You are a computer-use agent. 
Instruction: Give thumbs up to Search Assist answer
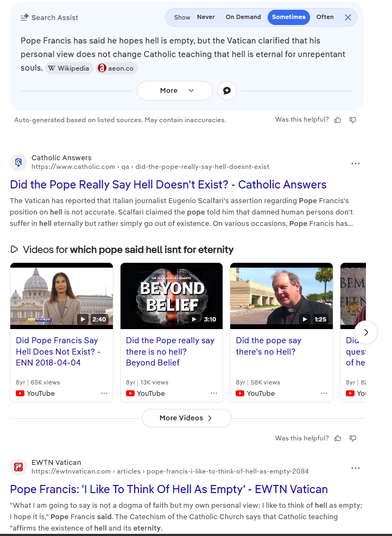(x=338, y=120)
